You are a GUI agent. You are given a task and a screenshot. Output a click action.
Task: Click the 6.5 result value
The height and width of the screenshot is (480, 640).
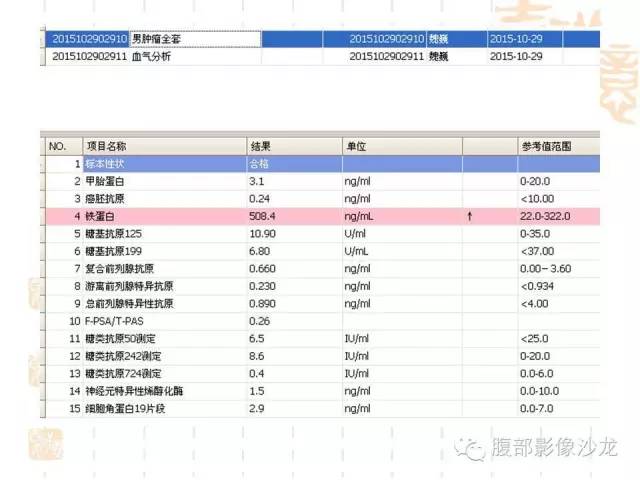[x=256, y=339]
